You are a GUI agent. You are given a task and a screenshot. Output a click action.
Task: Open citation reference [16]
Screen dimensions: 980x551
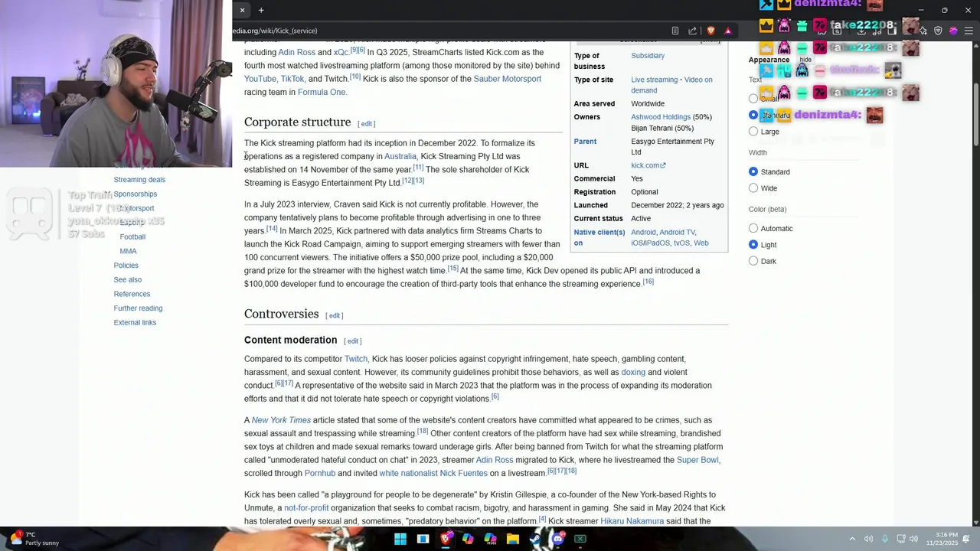pos(648,282)
